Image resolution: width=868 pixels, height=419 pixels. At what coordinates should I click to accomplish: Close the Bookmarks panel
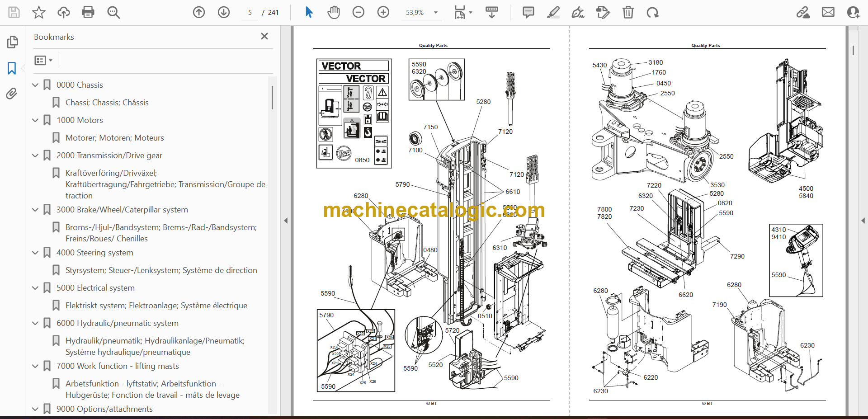264,36
